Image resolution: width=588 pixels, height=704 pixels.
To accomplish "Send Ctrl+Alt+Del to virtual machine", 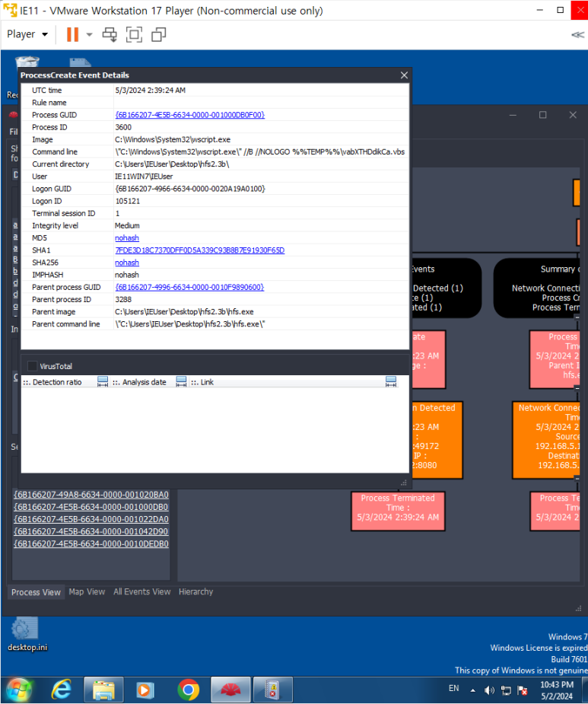I will [110, 34].
